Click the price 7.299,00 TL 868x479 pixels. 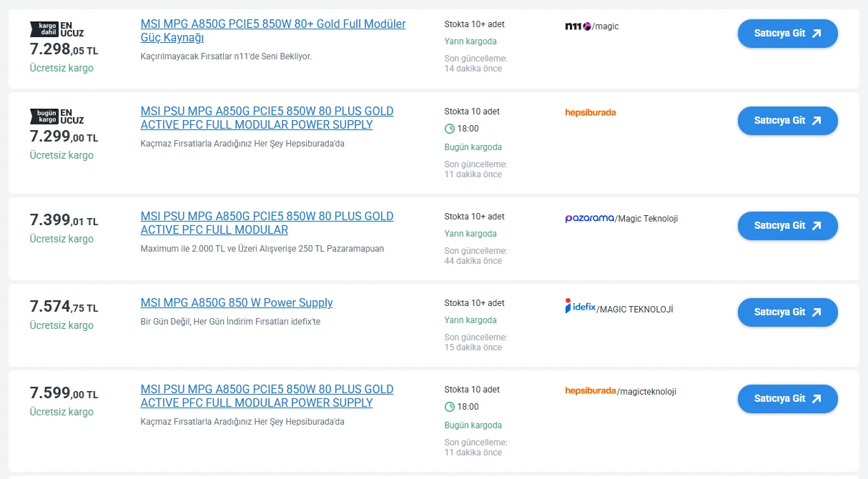click(x=64, y=137)
